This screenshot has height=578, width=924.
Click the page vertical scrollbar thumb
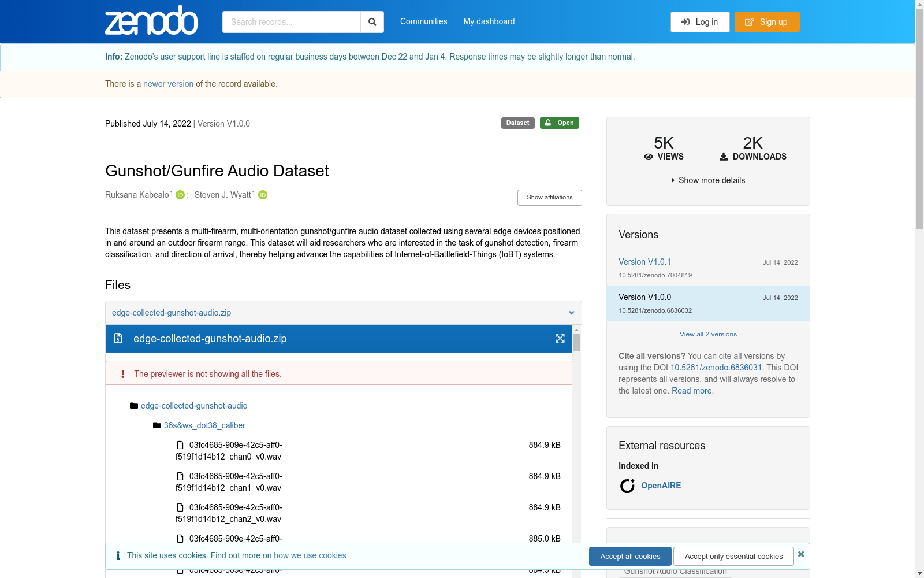pos(919,119)
